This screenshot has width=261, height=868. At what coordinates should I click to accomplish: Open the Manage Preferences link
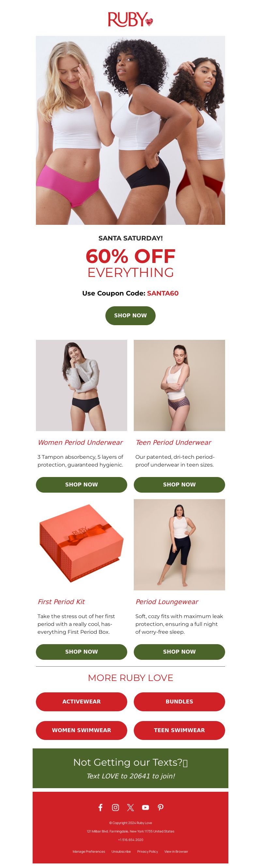point(89,851)
